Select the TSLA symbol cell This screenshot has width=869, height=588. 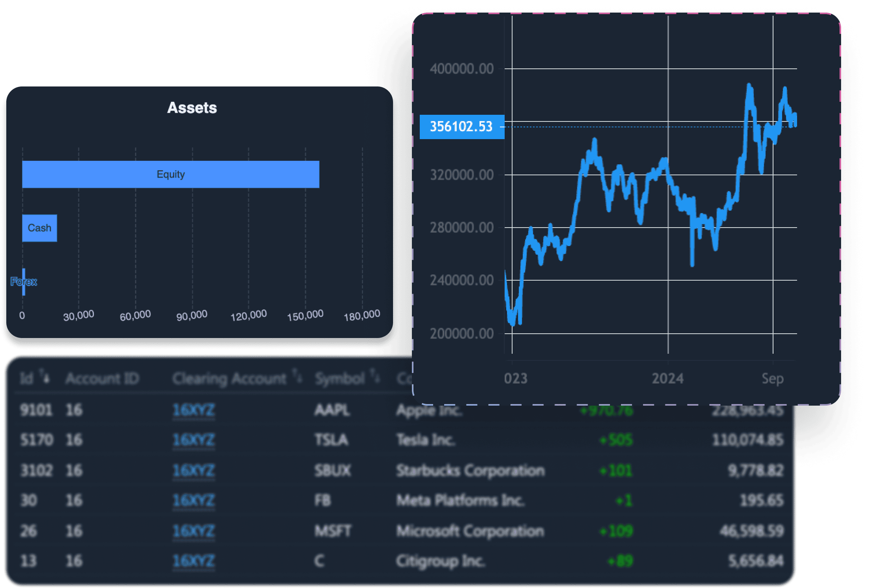331,440
